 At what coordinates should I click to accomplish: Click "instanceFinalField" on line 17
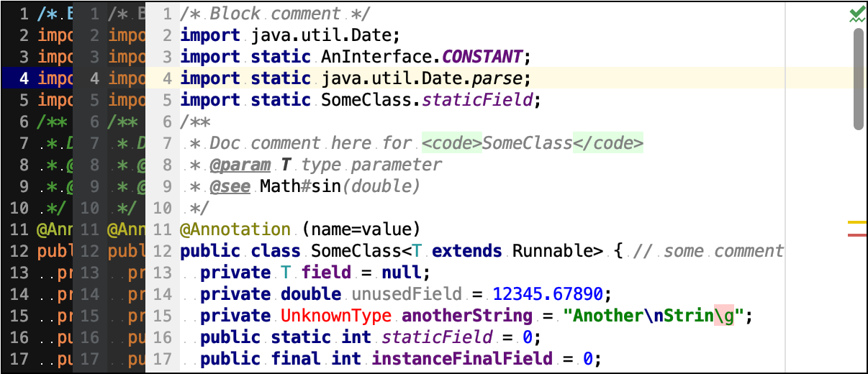click(462, 359)
